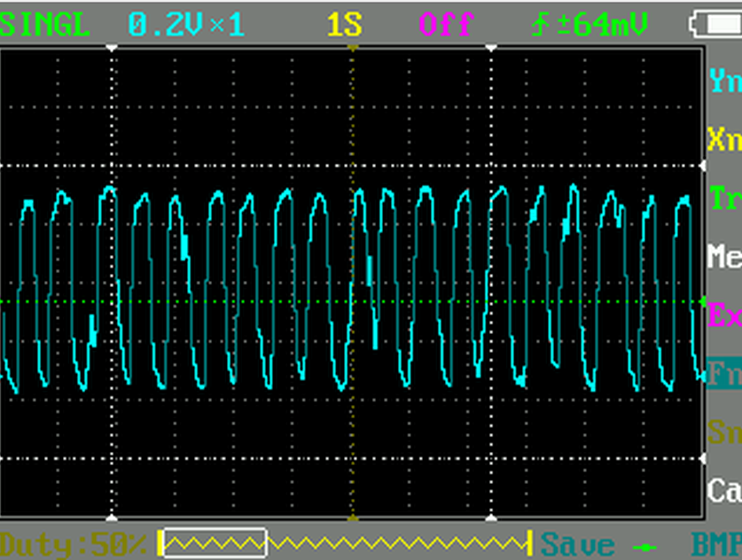742x560 pixels.
Task: Select the SINGL trigger mode label
Action: (x=44, y=24)
